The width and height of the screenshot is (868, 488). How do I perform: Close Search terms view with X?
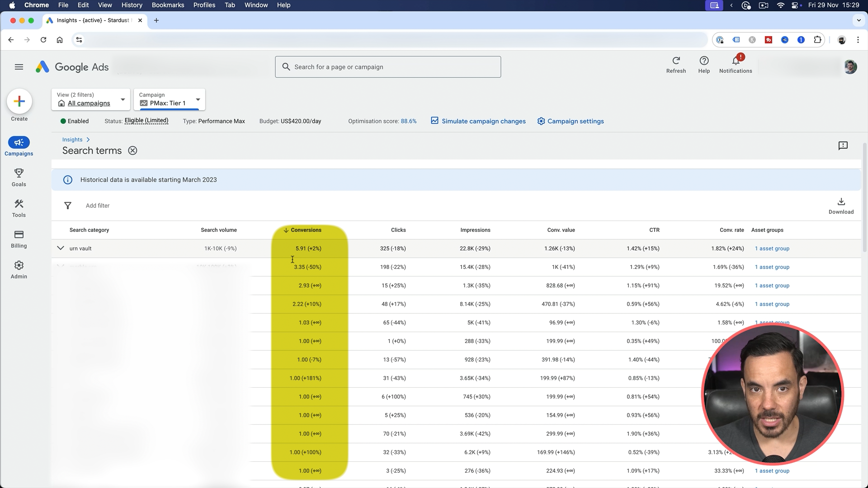pyautogui.click(x=132, y=151)
